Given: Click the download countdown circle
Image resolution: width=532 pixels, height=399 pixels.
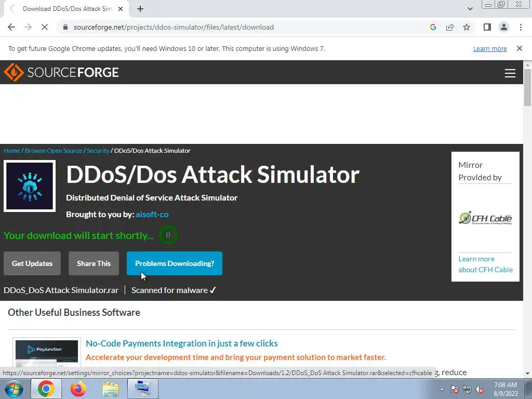Looking at the screenshot, I should [x=168, y=235].
